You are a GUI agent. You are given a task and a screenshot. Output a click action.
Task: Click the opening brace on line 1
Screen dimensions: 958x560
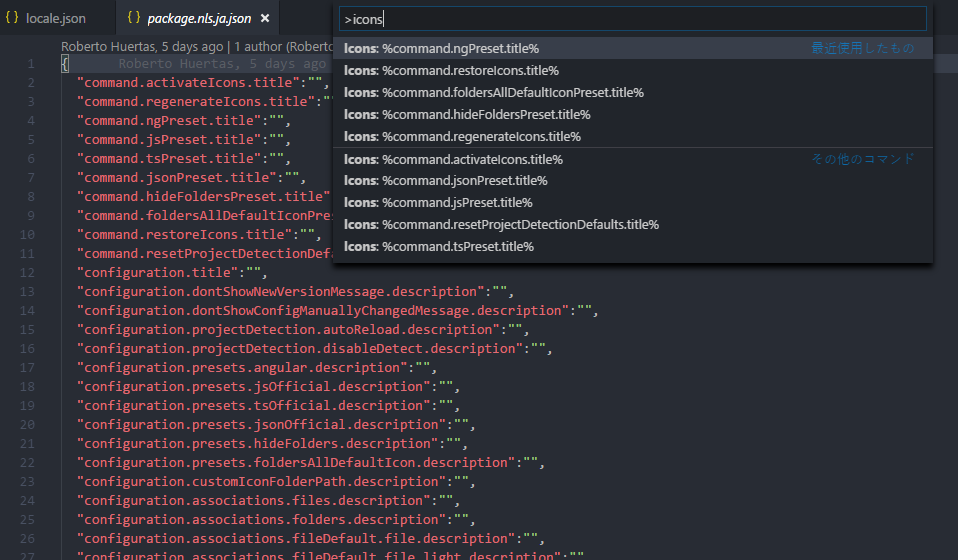[x=65, y=64]
